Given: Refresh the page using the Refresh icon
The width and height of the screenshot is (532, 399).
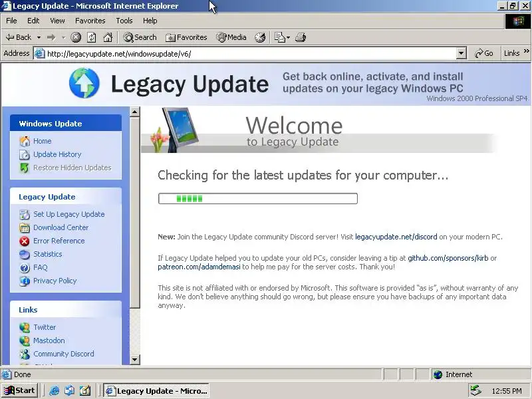Looking at the screenshot, I should tap(92, 37).
